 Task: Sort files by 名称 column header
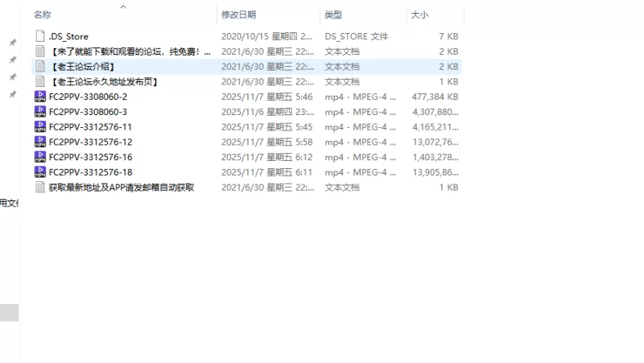point(43,14)
